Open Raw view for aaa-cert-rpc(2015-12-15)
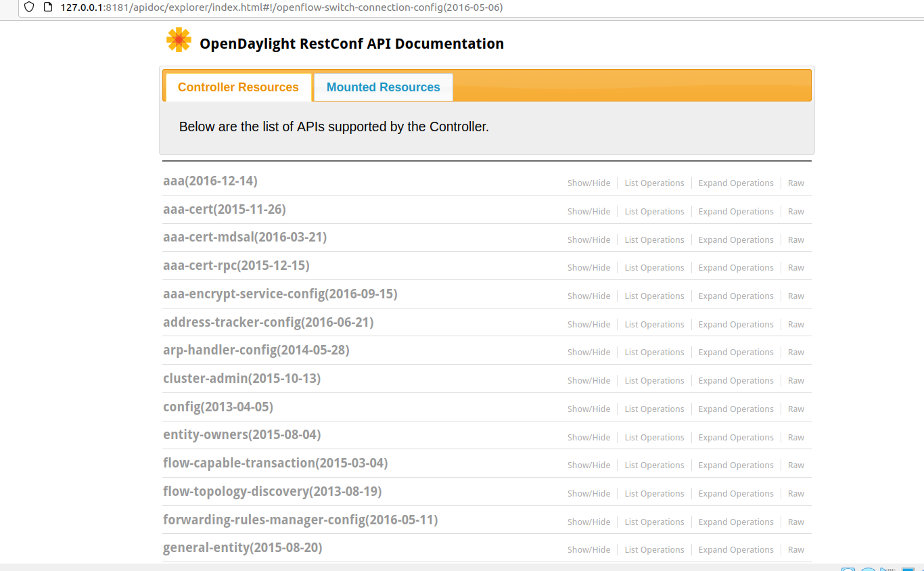Image resolution: width=924 pixels, height=571 pixels. [x=795, y=268]
